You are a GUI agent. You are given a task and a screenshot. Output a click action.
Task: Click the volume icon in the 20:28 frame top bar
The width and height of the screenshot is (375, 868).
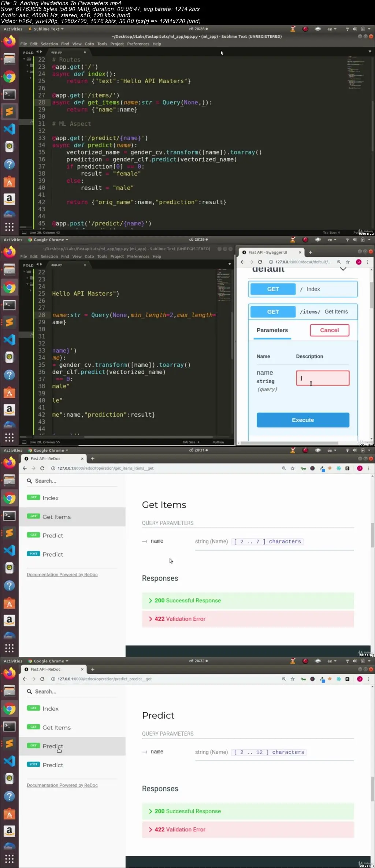click(354, 29)
